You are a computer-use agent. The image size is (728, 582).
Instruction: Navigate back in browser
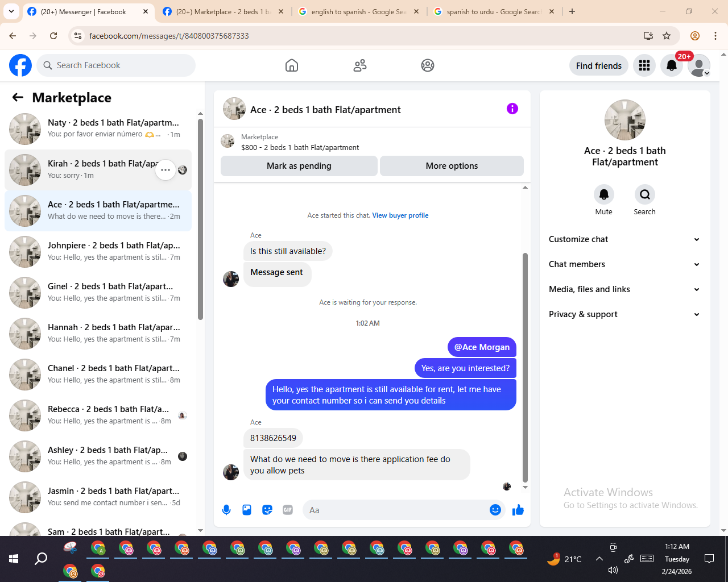pyautogui.click(x=13, y=36)
